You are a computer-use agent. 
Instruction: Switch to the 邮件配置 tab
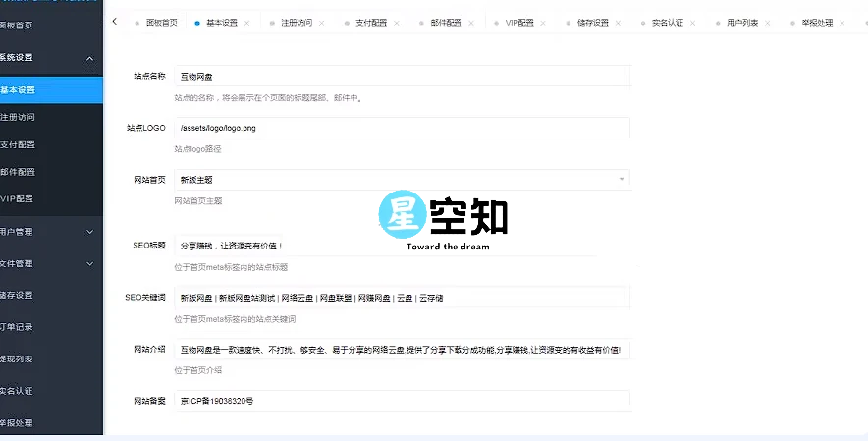(446, 23)
